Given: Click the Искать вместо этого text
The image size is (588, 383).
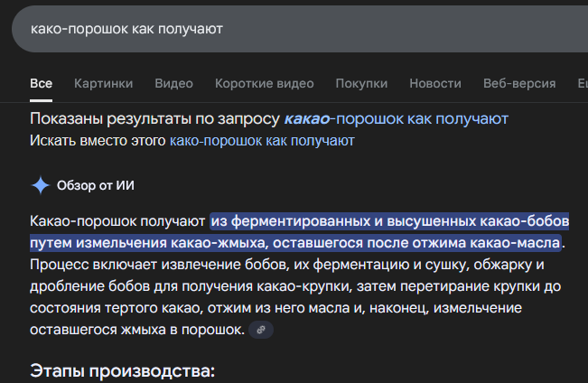Looking at the screenshot, I should 98,141.
